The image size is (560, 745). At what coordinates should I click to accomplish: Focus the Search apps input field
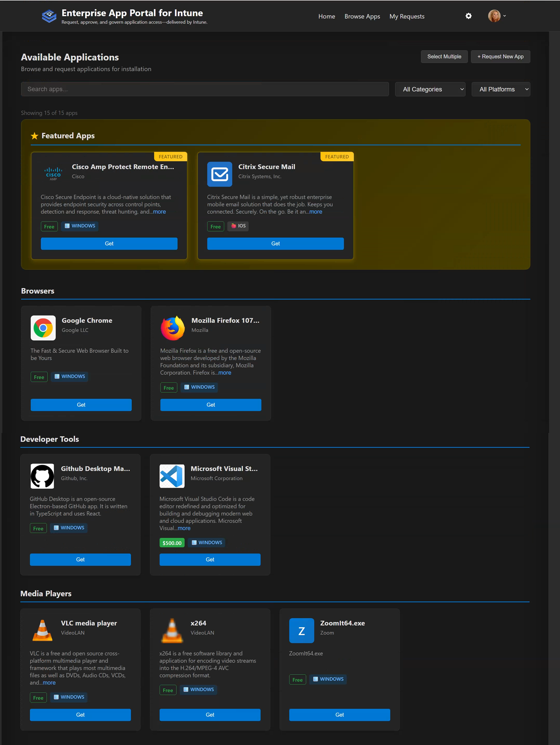[205, 89]
